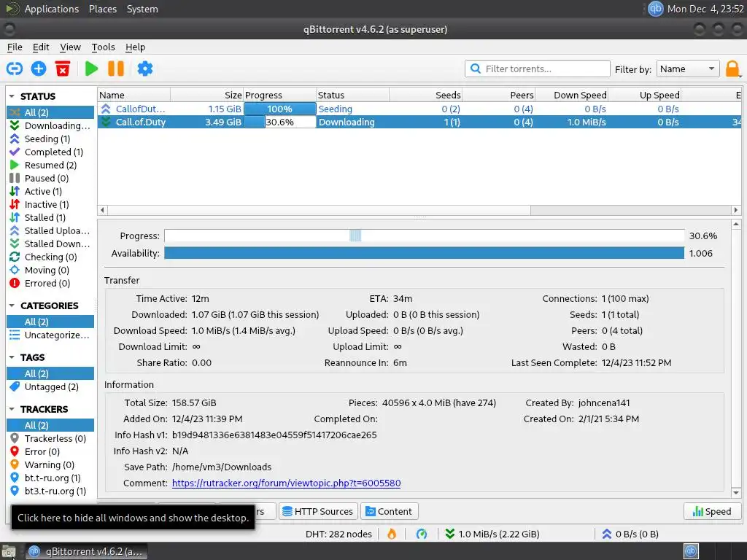Viewport: 747px width, 560px height.
Task: Click the flame connection status icon
Action: pos(392,534)
